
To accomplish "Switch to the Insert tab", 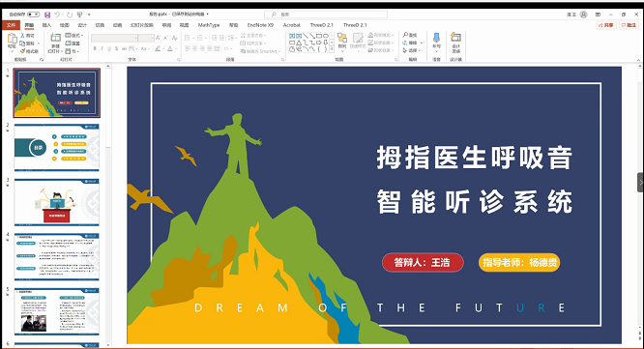I will pyautogui.click(x=46, y=25).
